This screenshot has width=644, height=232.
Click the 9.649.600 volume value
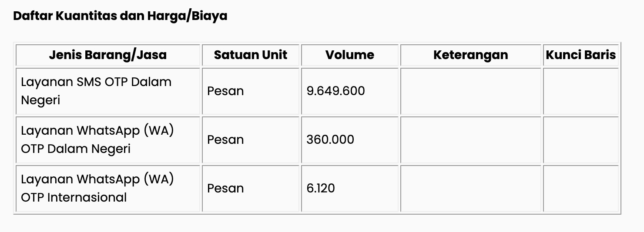click(x=335, y=91)
